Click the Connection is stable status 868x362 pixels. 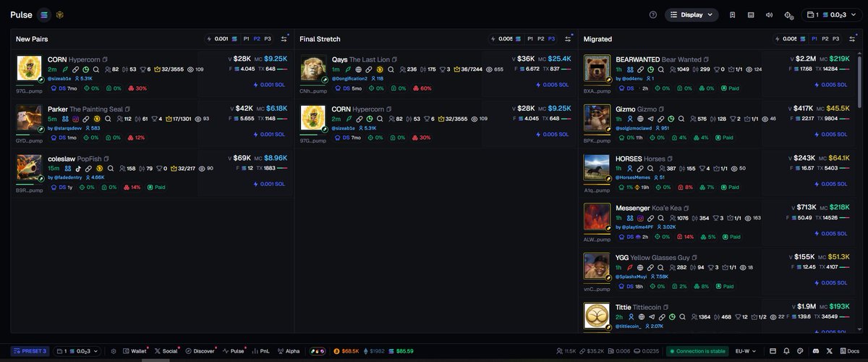point(697,351)
